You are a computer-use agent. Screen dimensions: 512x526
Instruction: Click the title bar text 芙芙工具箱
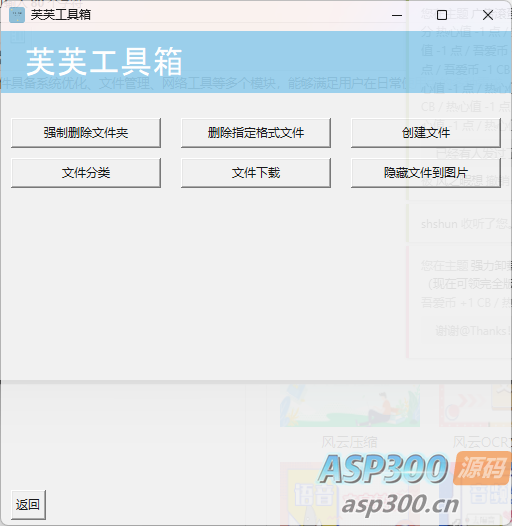tap(61, 15)
